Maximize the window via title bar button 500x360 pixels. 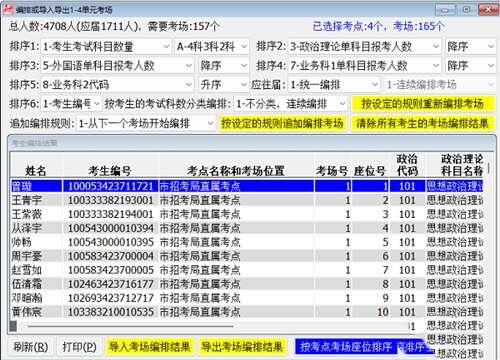[467, 10]
